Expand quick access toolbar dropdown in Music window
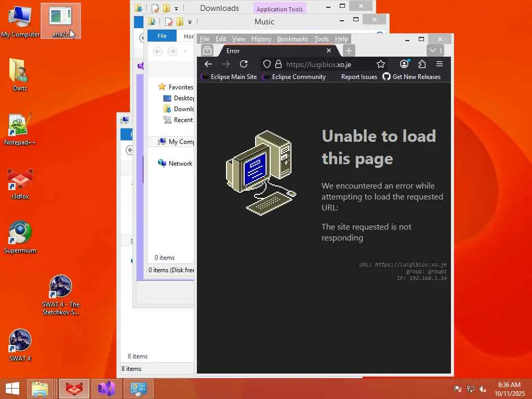 coord(190,22)
